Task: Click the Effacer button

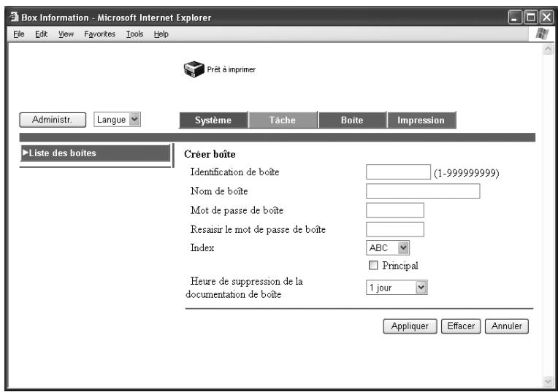Action: (x=461, y=326)
